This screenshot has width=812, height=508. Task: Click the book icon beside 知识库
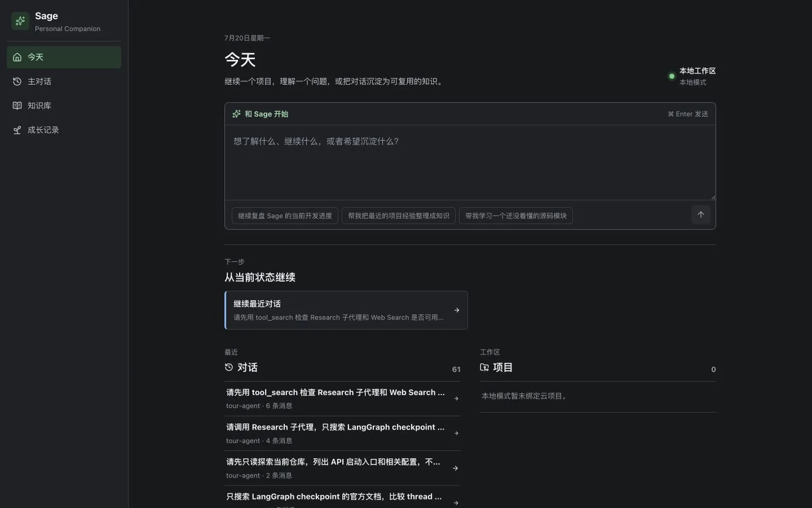[x=17, y=106]
